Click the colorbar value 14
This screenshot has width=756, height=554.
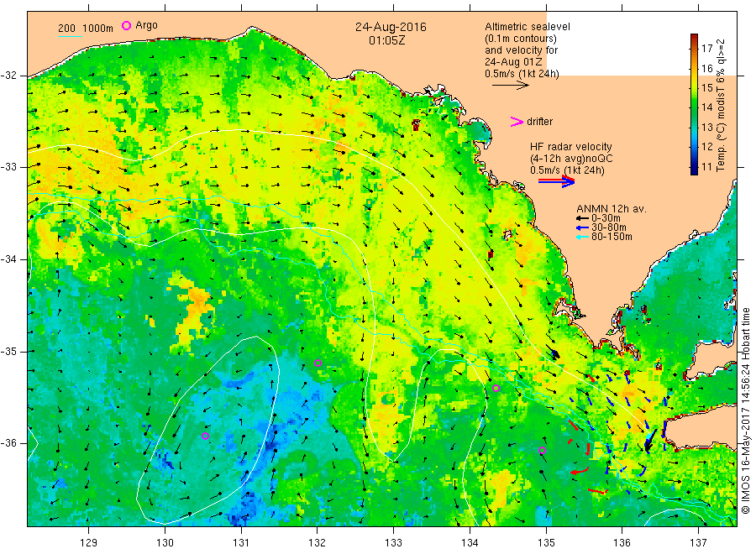click(x=706, y=107)
